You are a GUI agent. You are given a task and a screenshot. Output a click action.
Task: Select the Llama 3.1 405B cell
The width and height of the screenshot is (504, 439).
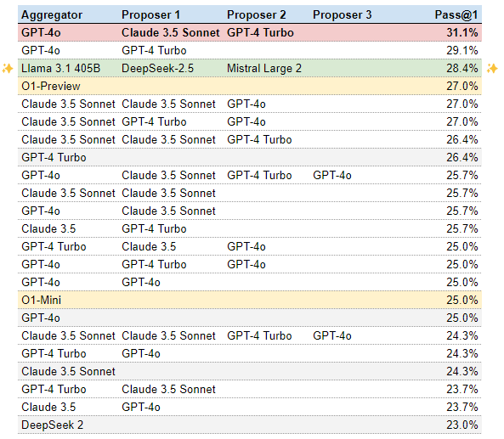60,69
